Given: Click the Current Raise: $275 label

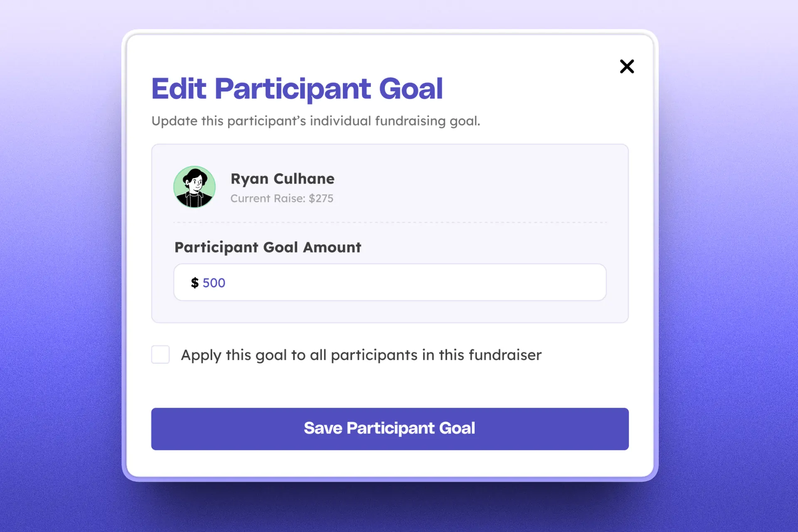Looking at the screenshot, I should [x=282, y=198].
